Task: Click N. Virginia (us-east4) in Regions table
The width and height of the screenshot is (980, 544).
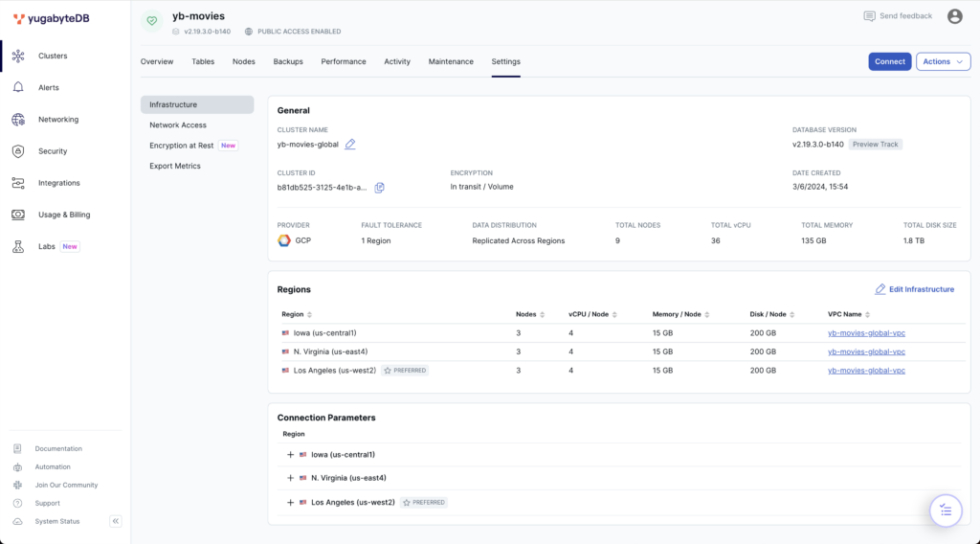Action: [x=330, y=352]
